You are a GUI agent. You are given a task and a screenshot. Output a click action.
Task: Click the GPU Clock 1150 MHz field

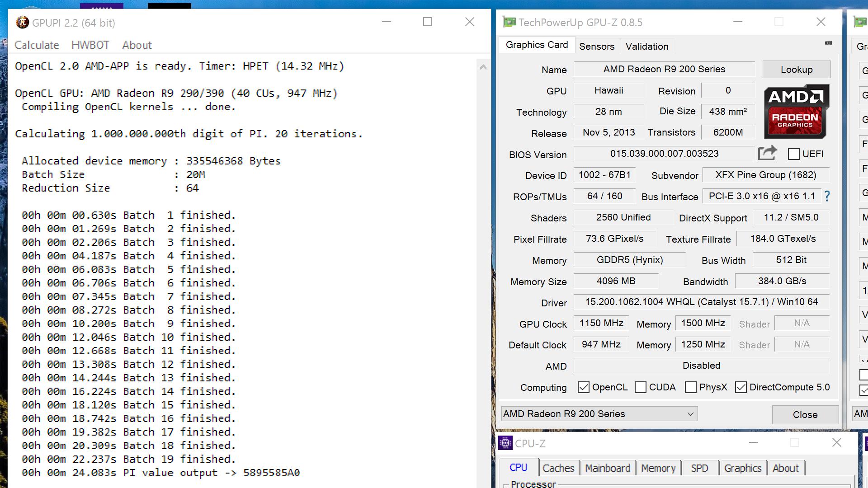click(x=601, y=323)
